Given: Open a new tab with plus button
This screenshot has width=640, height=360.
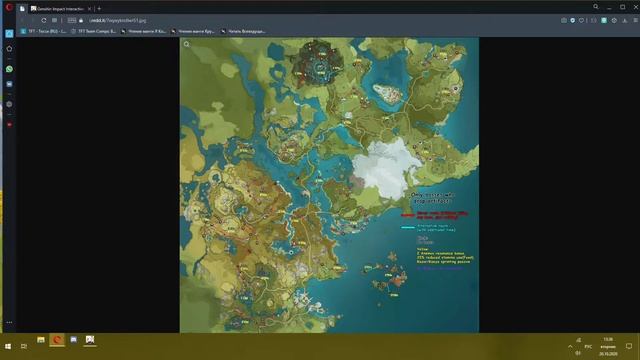Looking at the screenshot, I should point(99,8).
